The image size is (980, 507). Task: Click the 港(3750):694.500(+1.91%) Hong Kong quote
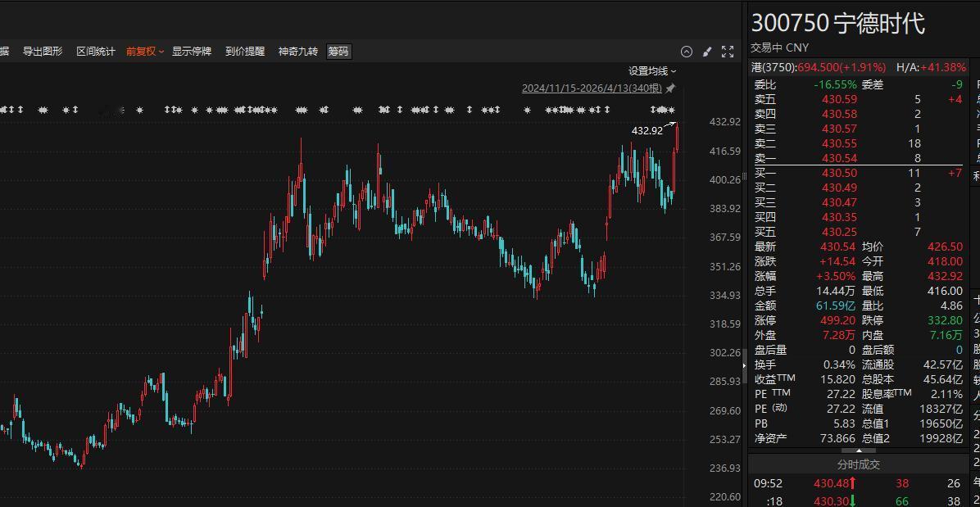pos(819,67)
